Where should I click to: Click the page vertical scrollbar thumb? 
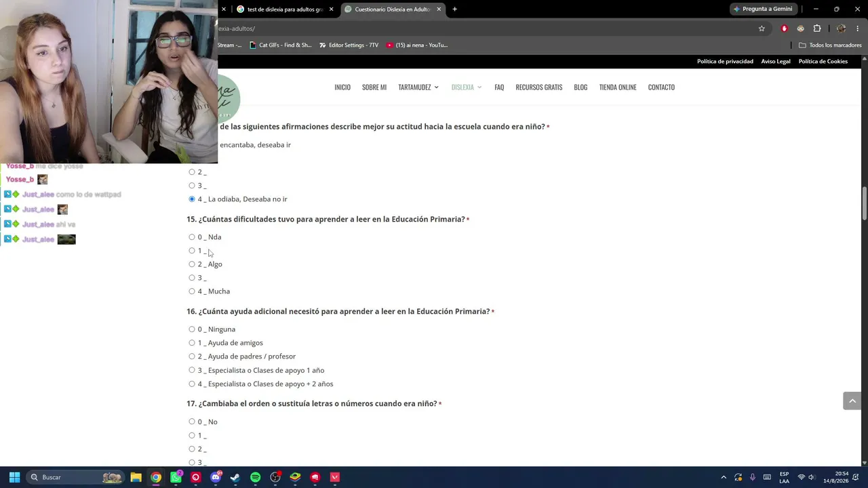pyautogui.click(x=864, y=203)
